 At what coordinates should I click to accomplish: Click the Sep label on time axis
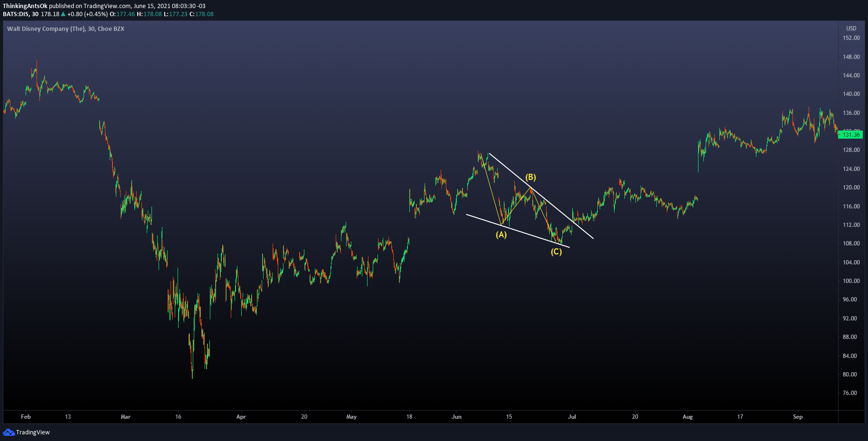[798, 417]
